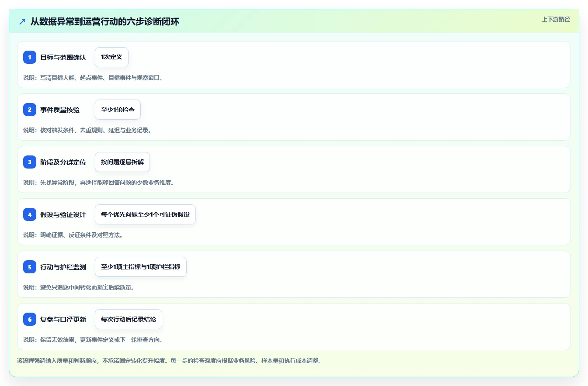
Task: Click the trend arrow icon beside the title
Action: [x=22, y=21]
